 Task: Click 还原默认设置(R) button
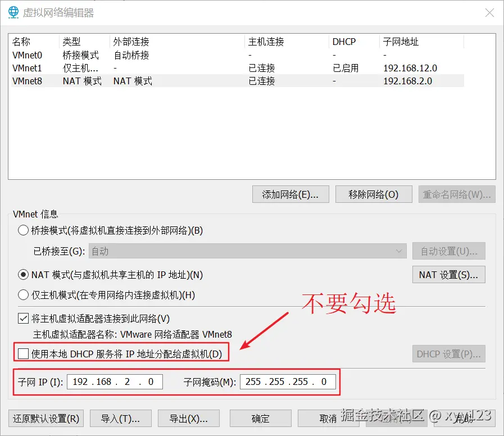pyautogui.click(x=46, y=419)
